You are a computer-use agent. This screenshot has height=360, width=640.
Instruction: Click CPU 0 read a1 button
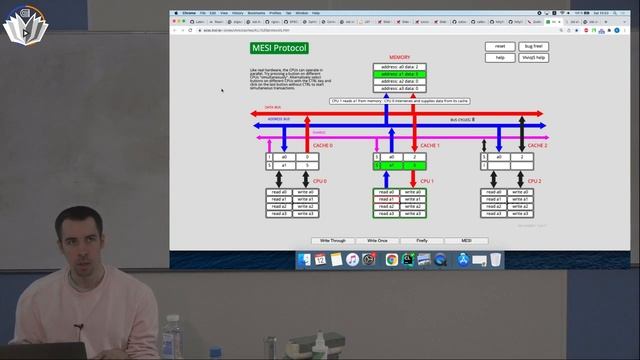(x=279, y=199)
